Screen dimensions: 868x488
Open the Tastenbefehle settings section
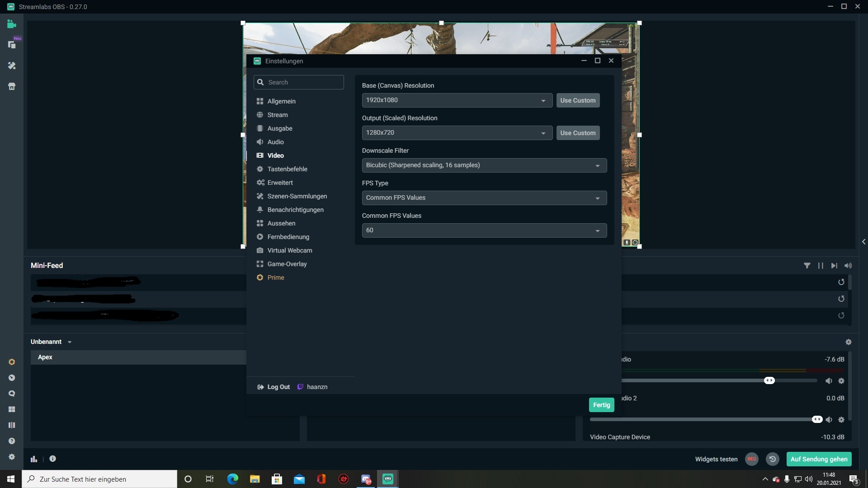[287, 169]
